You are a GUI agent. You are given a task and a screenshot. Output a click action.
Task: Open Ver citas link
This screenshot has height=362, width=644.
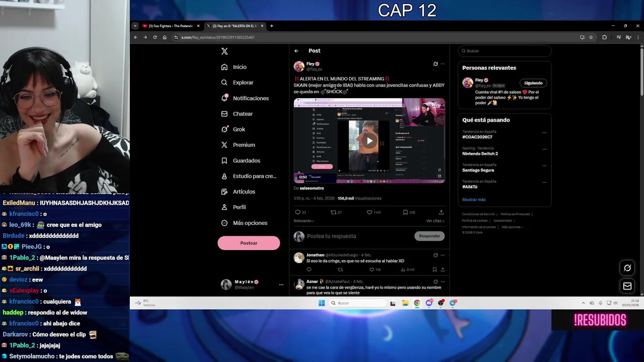pos(435,221)
